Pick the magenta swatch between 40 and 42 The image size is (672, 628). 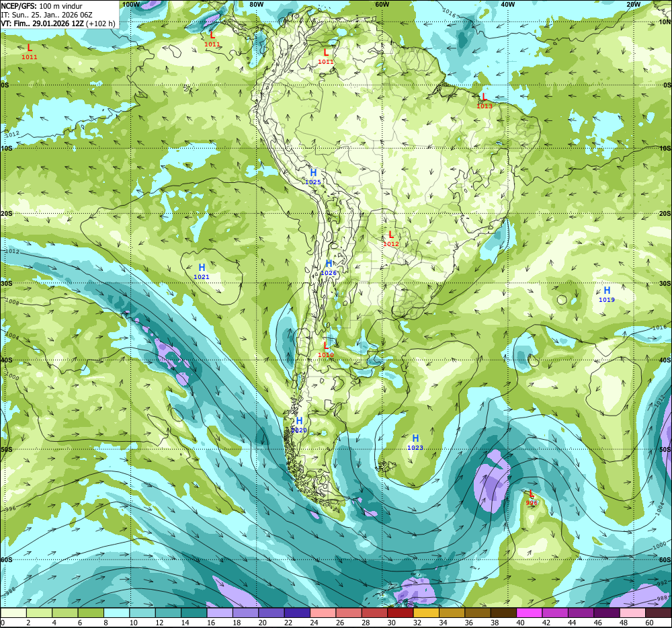tap(530, 613)
